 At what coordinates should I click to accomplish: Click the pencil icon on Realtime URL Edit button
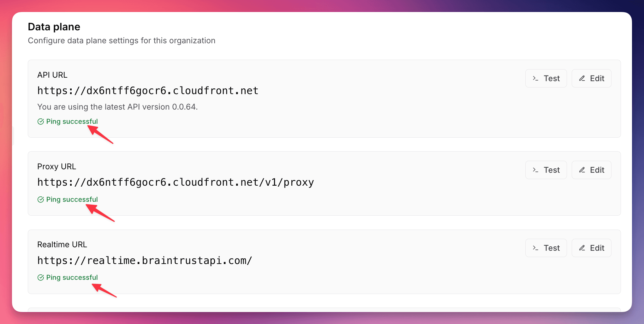click(x=582, y=248)
